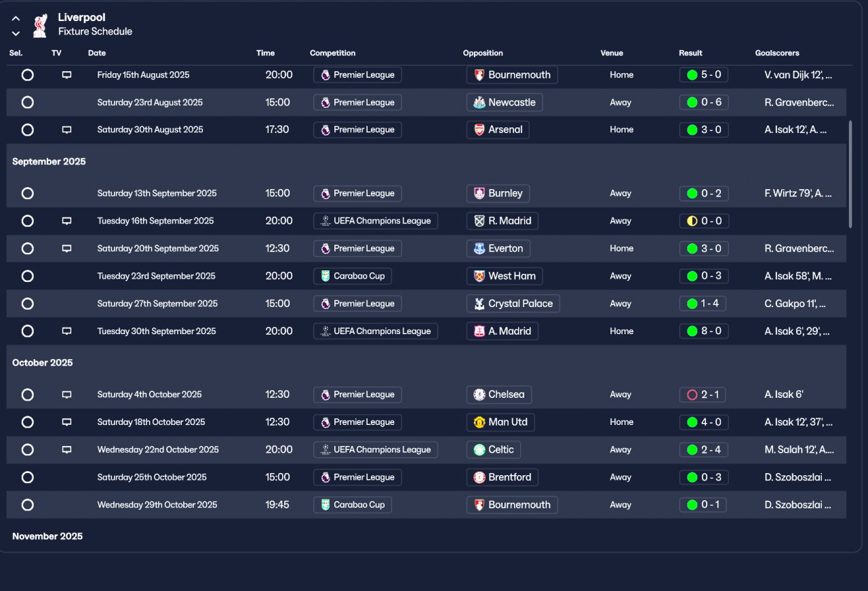Click the green win indicator beside 3 - 0 Arsenal
The height and width of the screenshot is (591, 868).
click(x=692, y=129)
